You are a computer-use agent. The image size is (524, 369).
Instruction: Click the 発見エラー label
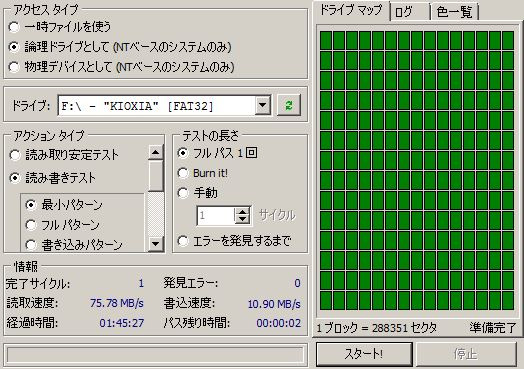[x=190, y=283]
